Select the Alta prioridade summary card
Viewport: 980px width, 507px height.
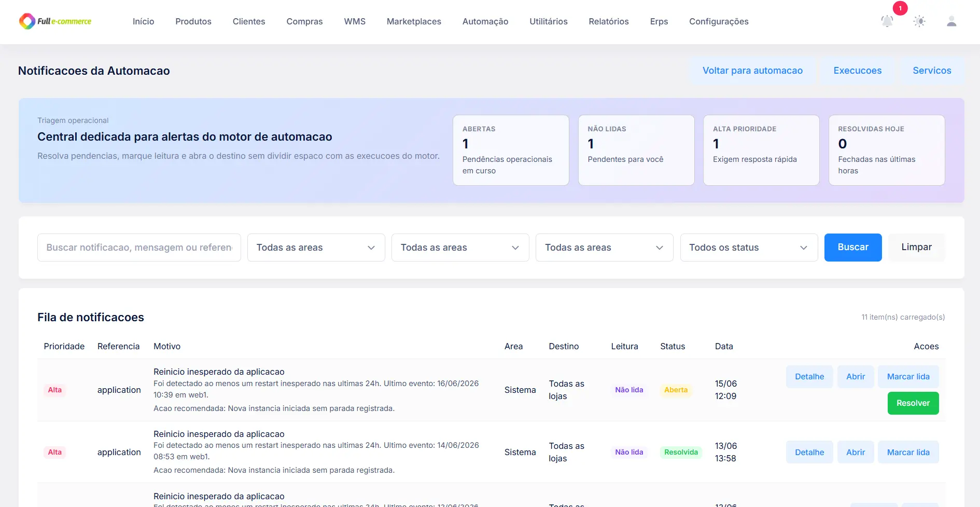761,150
